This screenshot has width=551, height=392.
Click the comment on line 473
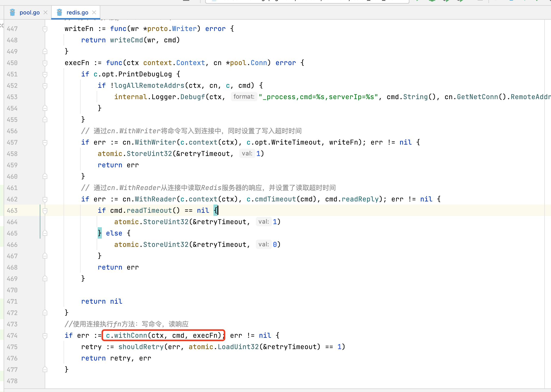pyautogui.click(x=127, y=324)
